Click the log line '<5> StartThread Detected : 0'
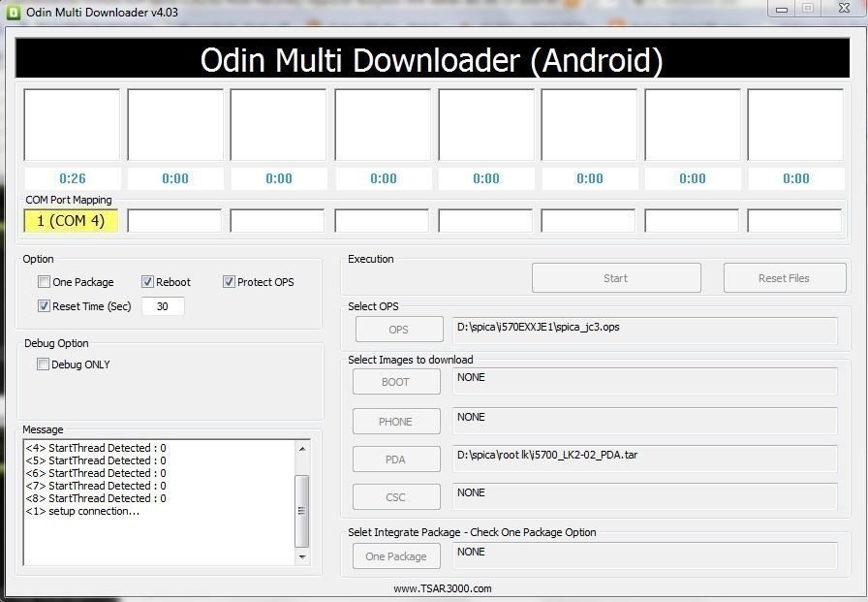 pyautogui.click(x=96, y=460)
